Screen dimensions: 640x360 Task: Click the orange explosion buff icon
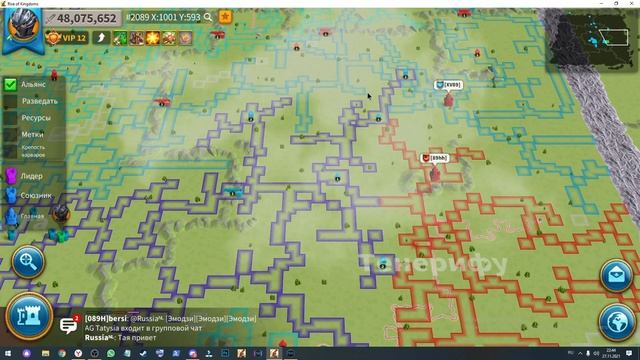point(153,38)
